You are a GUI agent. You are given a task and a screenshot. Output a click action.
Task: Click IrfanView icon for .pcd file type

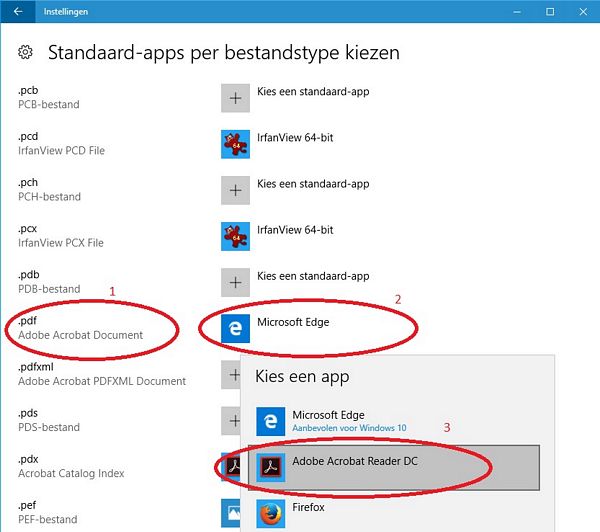click(x=235, y=144)
